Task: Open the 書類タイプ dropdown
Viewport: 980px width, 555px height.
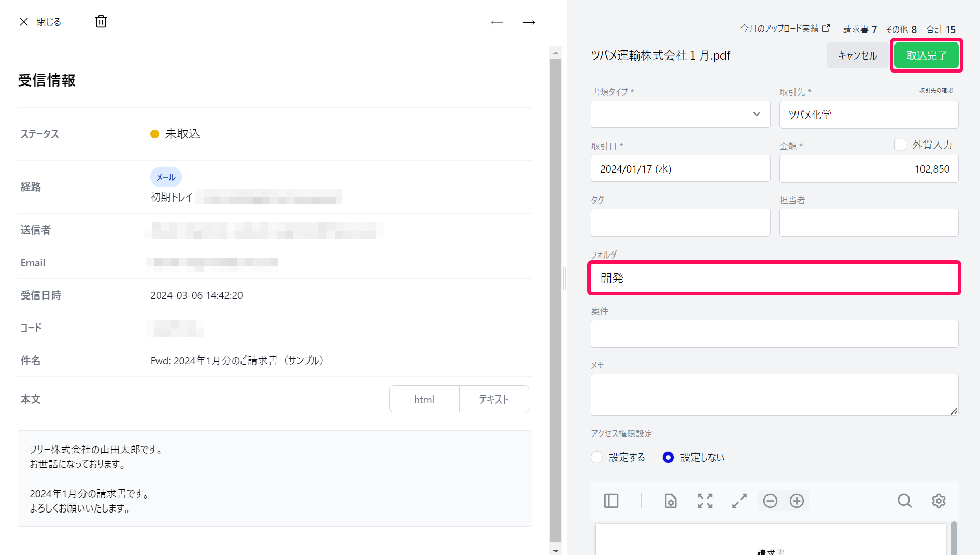Action: pos(680,114)
